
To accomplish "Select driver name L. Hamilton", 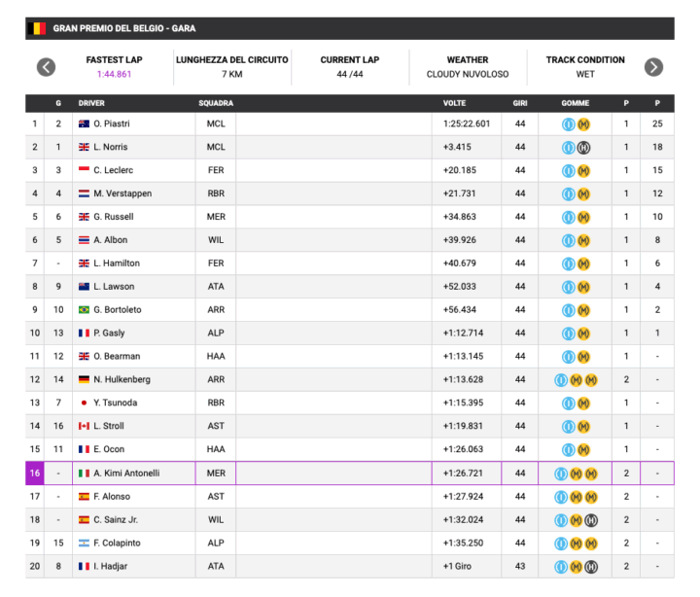I will [x=117, y=263].
